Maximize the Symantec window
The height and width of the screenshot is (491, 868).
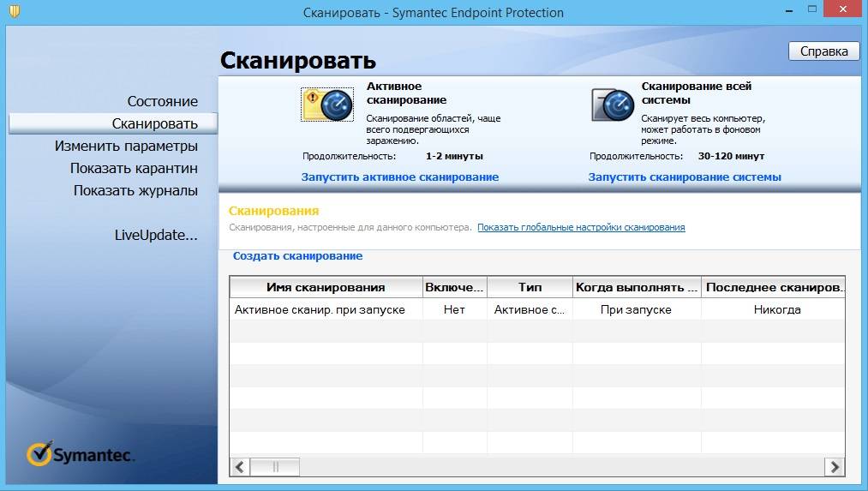pyautogui.click(x=812, y=9)
